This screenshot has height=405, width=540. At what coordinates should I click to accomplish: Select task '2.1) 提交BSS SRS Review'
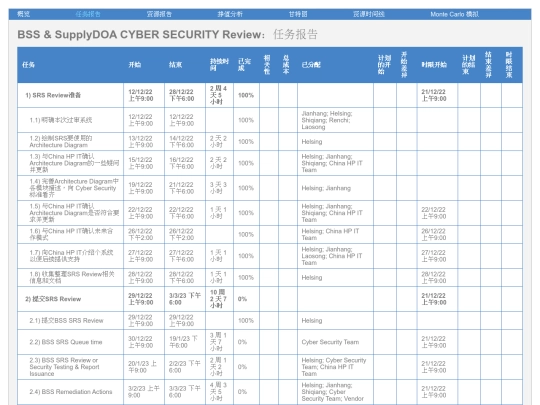[x=270, y=320]
